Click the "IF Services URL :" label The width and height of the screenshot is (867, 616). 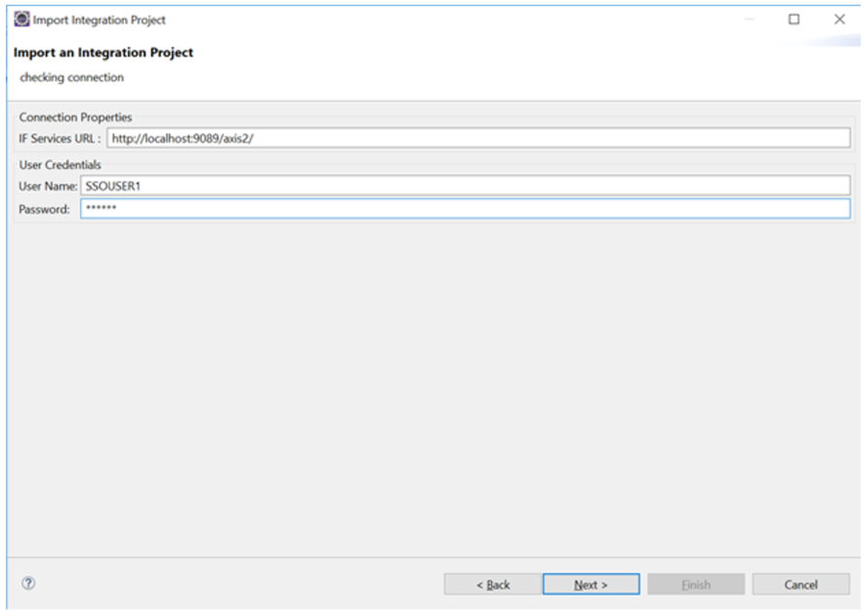[x=60, y=139]
